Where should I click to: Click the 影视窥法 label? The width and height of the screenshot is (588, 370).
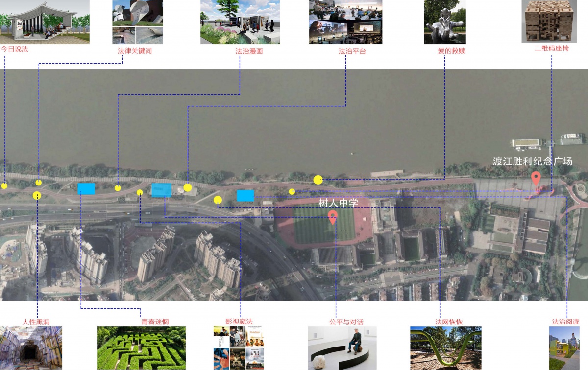tap(239, 322)
